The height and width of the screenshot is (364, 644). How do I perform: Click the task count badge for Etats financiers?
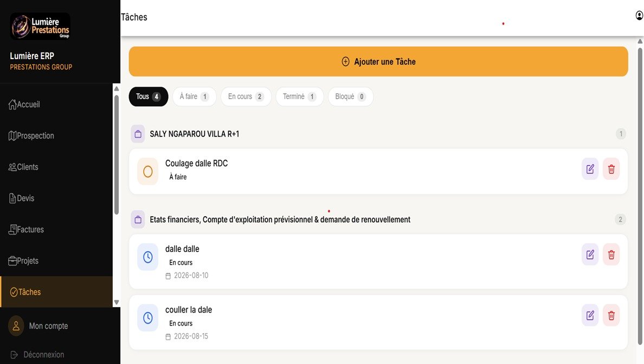click(620, 219)
